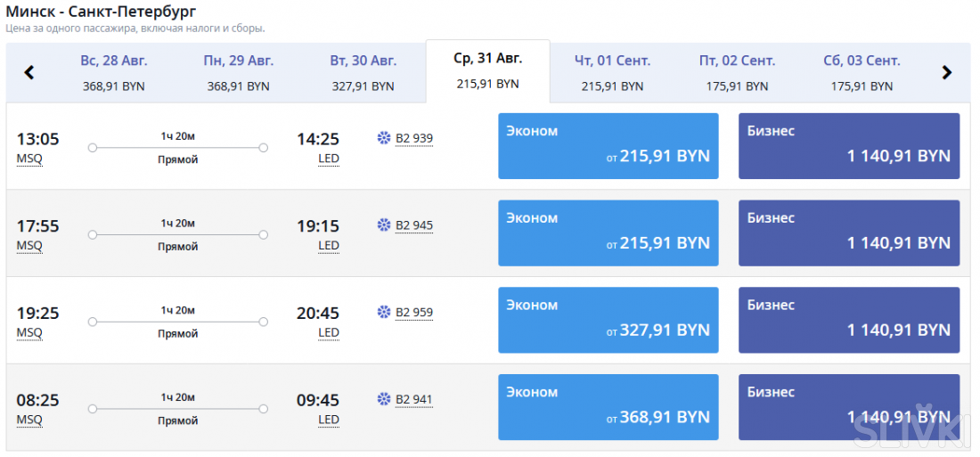Viewport: 980px width, 457px height.
Task: Click the LED airport code for 19:15 arrival
Action: [329, 246]
